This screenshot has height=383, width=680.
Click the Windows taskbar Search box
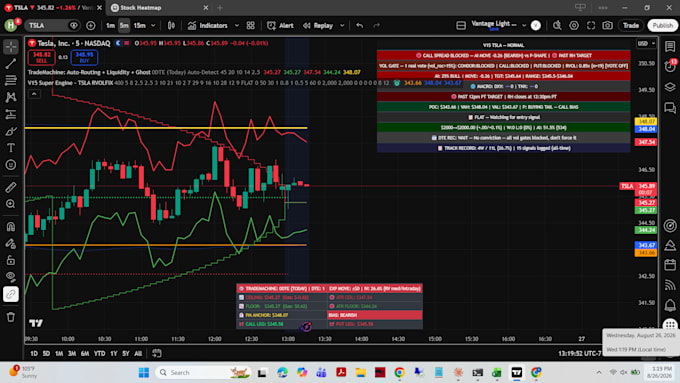tap(203, 372)
